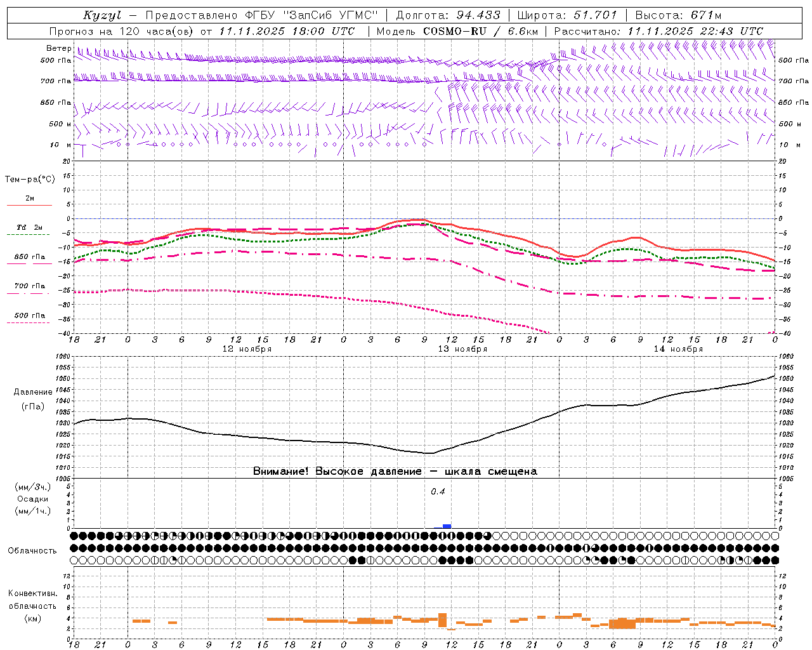
Task: Select the ФГБУ "ЗапСиб УГМС" provider text
Action: click(x=311, y=15)
